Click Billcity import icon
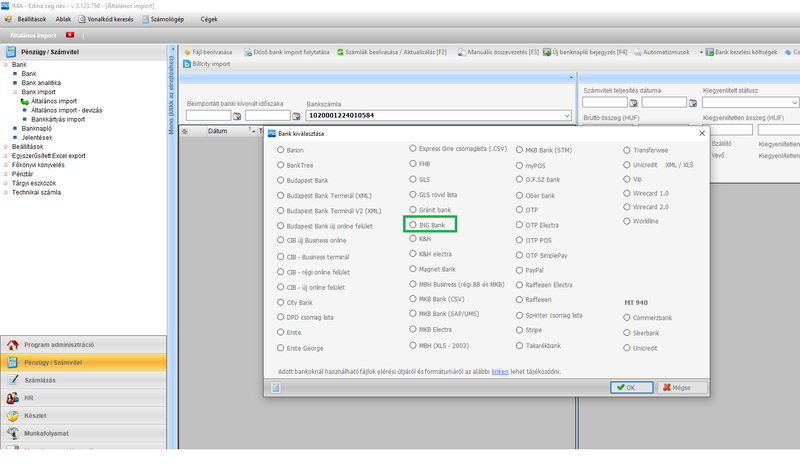 point(187,64)
